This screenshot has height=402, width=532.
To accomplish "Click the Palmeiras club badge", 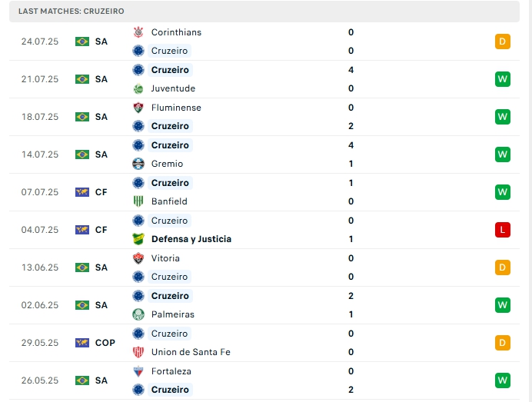I will [x=138, y=314].
